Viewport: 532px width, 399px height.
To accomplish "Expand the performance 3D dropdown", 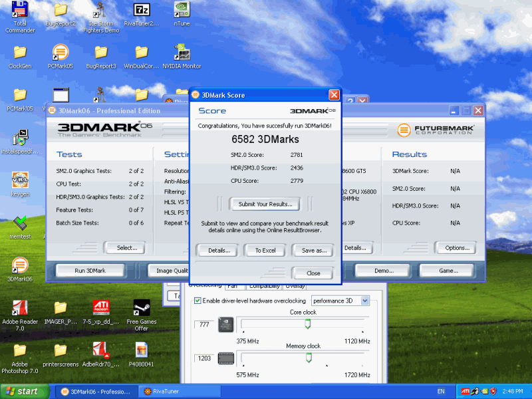I will pos(364,301).
